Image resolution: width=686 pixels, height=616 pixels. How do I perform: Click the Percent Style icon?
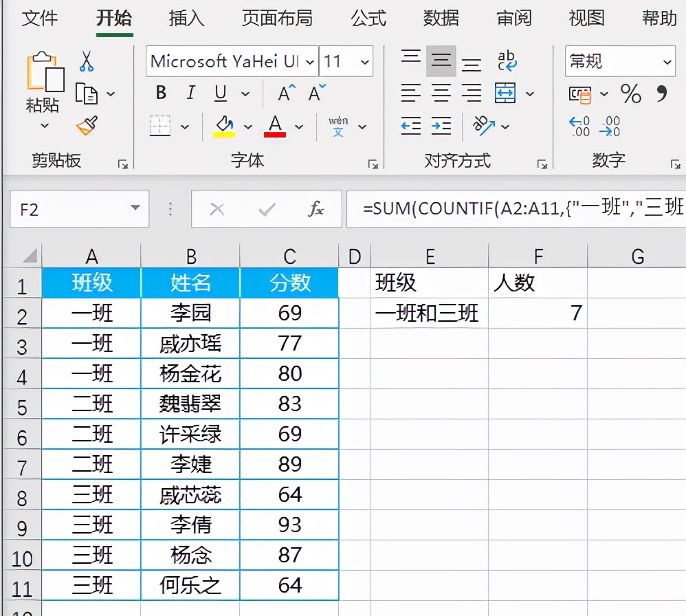click(x=630, y=93)
